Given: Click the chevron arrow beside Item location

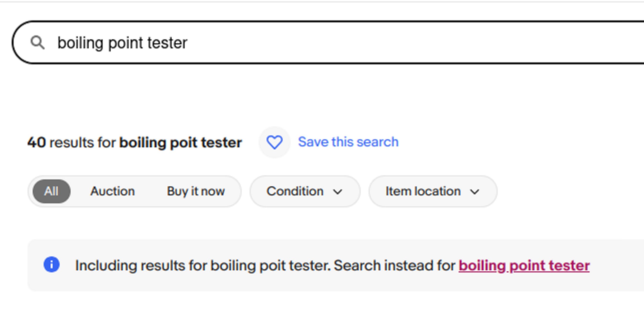Looking at the screenshot, I should [474, 192].
